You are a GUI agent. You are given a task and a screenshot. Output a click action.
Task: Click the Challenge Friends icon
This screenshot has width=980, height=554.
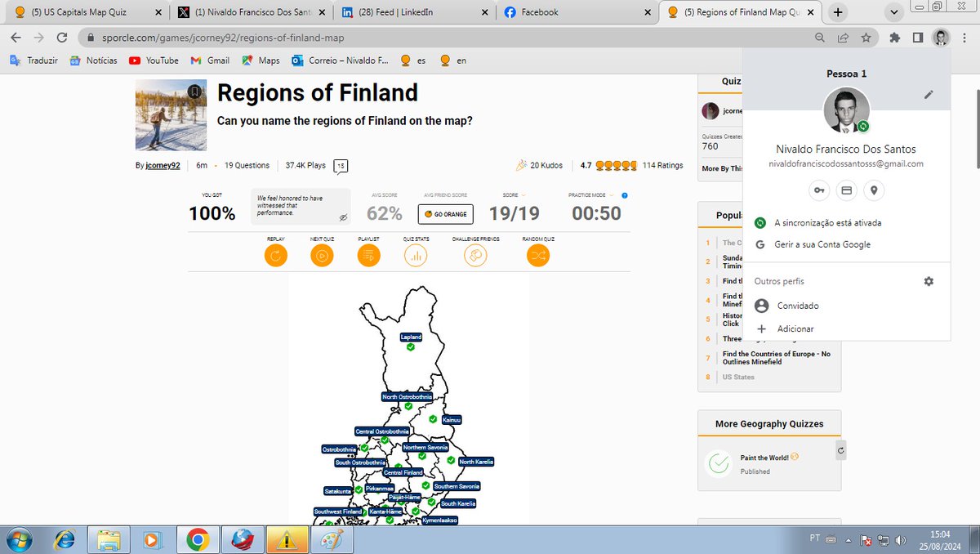click(x=474, y=255)
